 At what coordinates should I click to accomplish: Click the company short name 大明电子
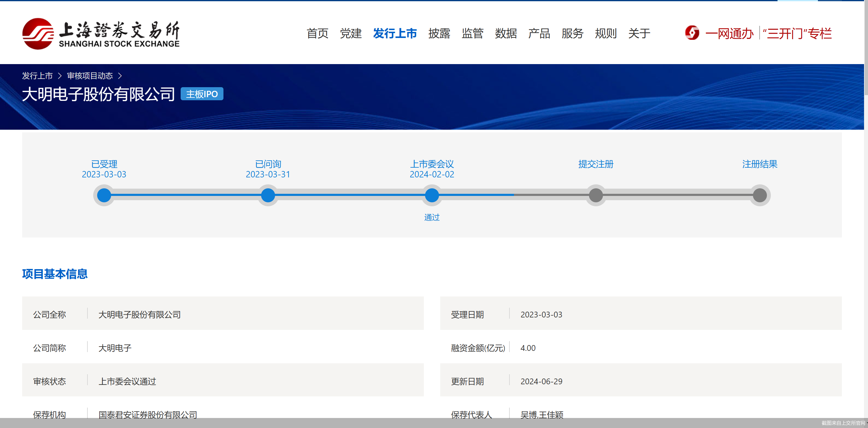(115, 348)
